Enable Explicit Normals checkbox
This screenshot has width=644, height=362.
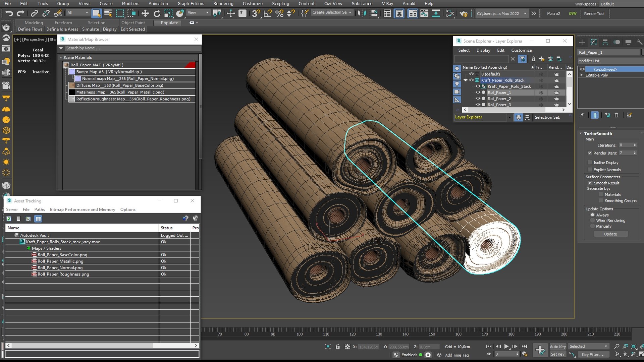tap(590, 170)
